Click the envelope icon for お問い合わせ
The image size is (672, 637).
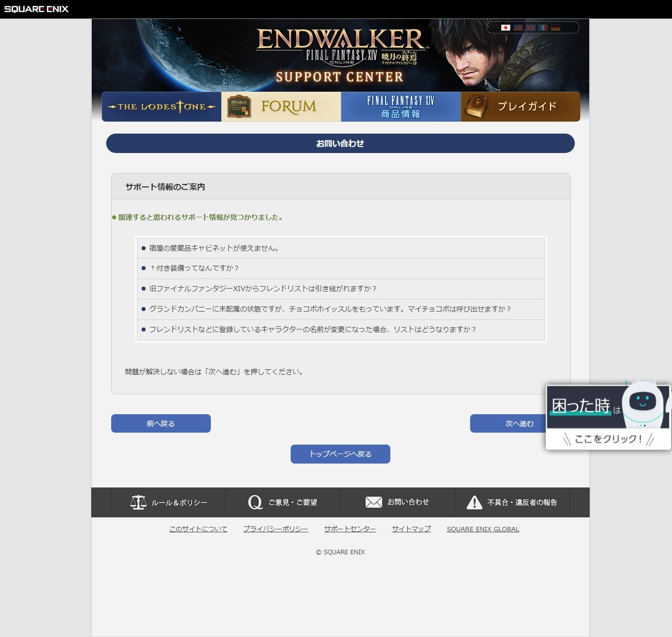tap(373, 502)
